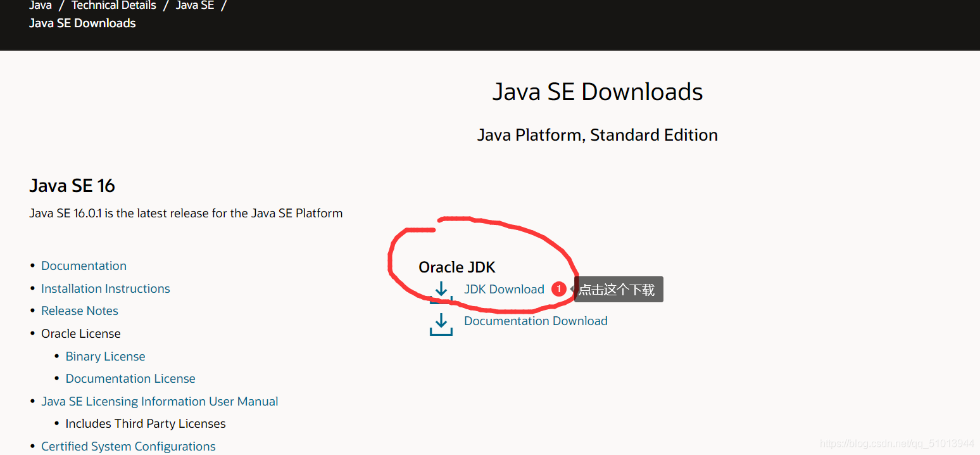The image size is (980, 455).
Task: Open the Documentation link in the list
Action: [x=84, y=266]
